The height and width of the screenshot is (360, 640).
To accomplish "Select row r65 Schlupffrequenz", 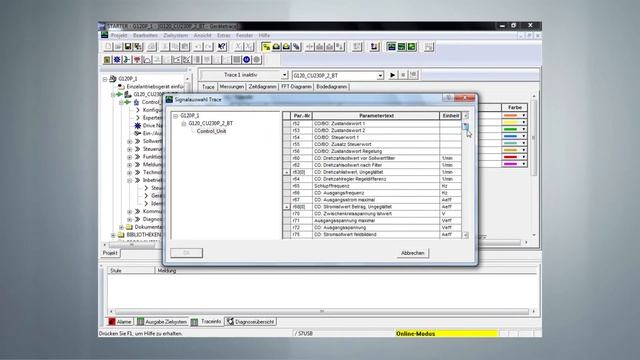I will pyautogui.click(x=373, y=186).
